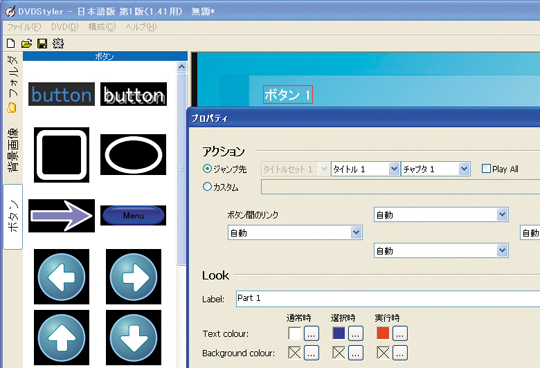Screen dimensions: 540x368
Task: Open the 構成(C) menu
Action: pos(102,27)
